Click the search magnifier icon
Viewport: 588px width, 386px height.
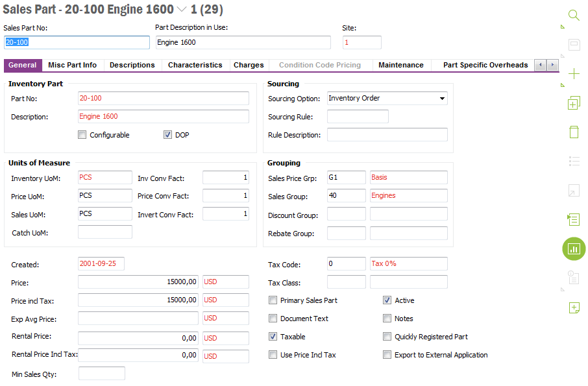[574, 16]
